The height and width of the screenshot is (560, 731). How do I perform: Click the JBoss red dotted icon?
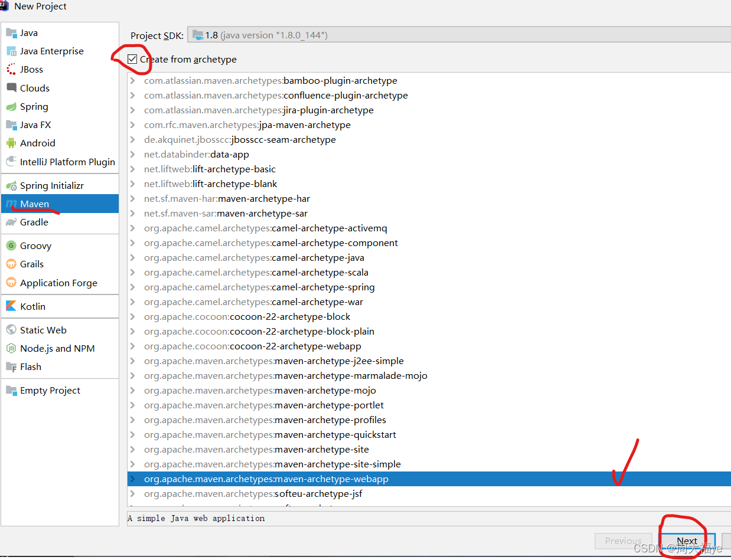pos(11,70)
